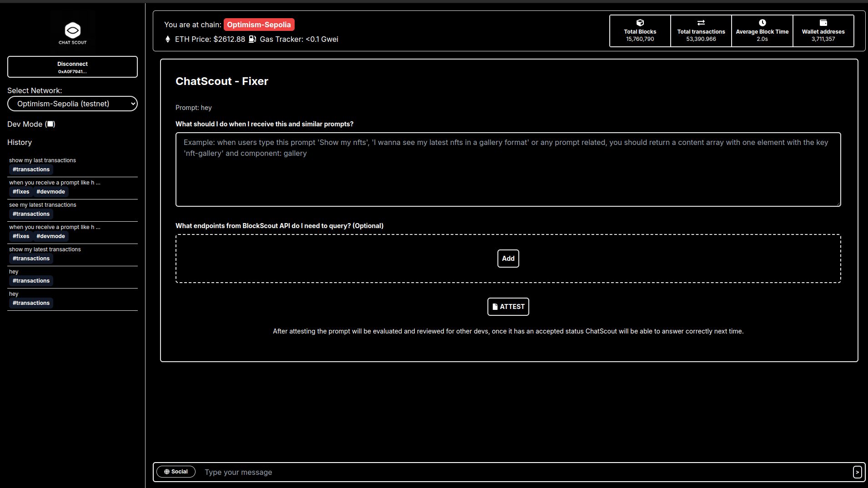Focus the Type your message input
The image size is (868, 488).
point(526,472)
